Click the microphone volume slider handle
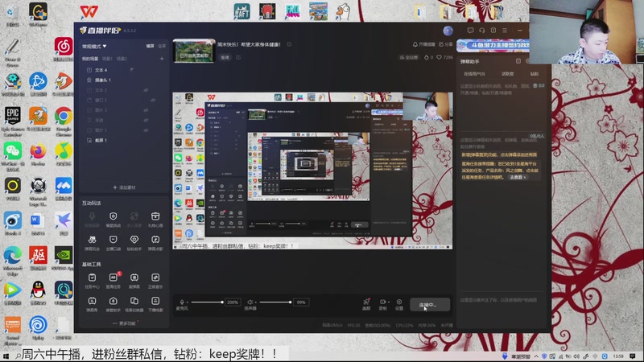The height and width of the screenshot is (362, 644). pyautogui.click(x=222, y=302)
